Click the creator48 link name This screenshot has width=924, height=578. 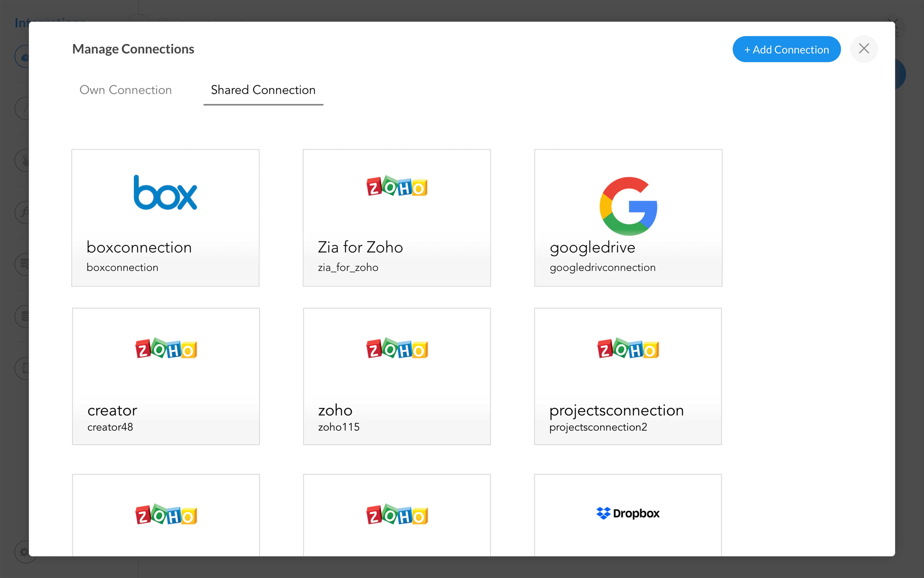point(110,427)
